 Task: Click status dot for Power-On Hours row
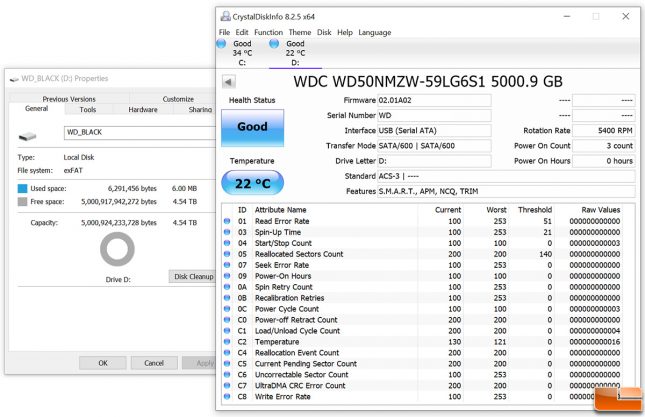227,276
